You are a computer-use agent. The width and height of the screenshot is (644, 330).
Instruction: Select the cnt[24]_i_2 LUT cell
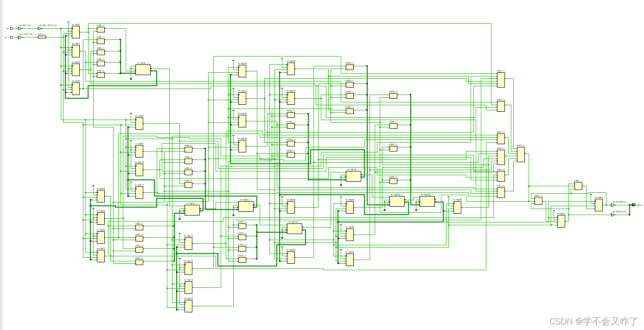tap(393, 96)
